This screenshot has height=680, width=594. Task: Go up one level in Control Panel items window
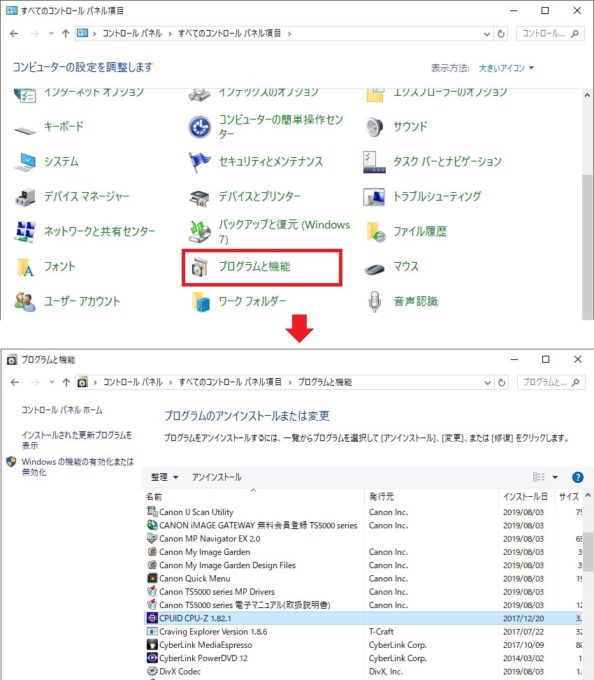click(65, 33)
